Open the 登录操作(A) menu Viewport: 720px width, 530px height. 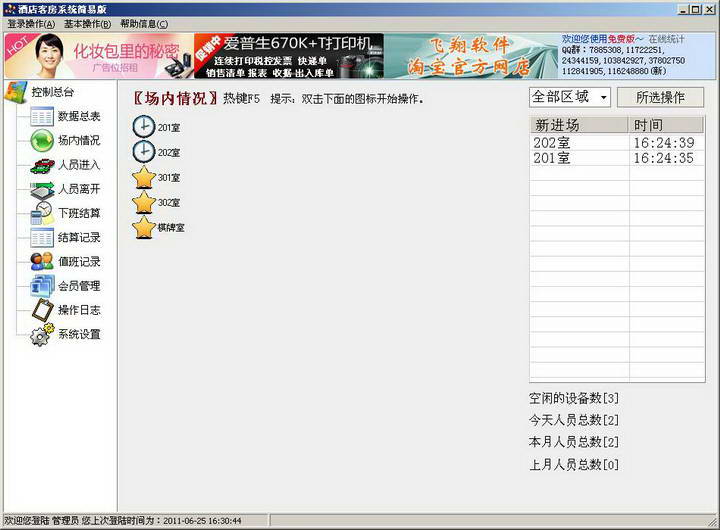coord(31,24)
